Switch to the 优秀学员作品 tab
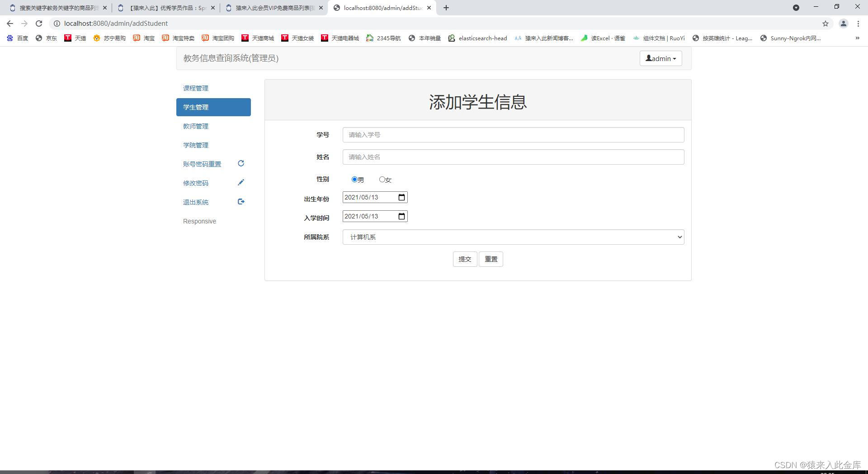Viewport: 868px width, 474px height. click(x=166, y=8)
